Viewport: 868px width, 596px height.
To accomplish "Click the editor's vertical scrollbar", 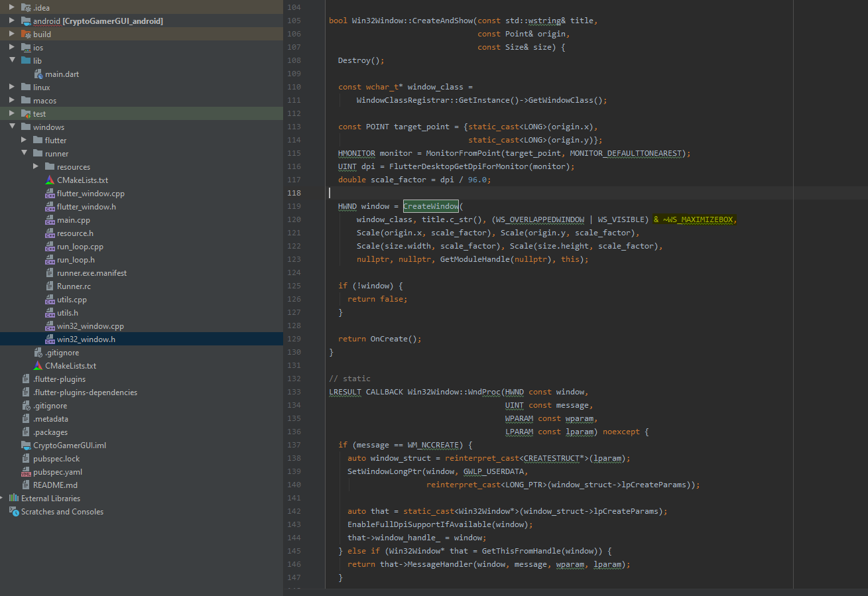I will coord(864,199).
